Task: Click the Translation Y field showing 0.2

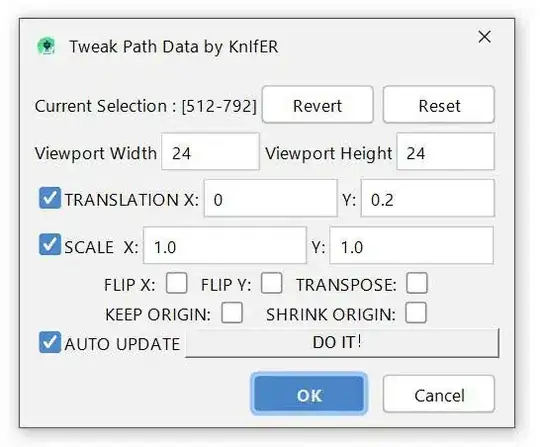Action: 428,198
